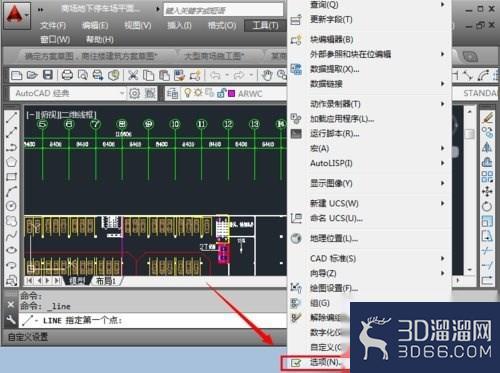
Task: Toggle the layer lock padlock icon
Action: (222, 93)
